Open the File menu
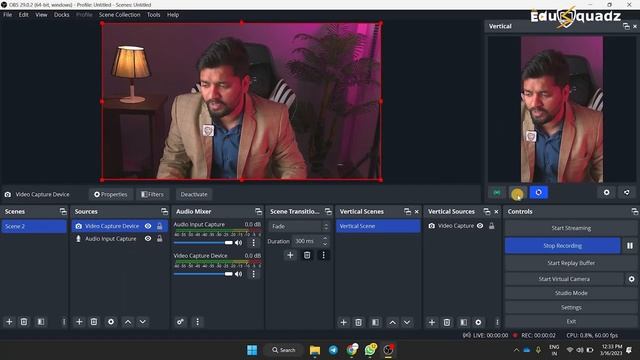 (7, 15)
